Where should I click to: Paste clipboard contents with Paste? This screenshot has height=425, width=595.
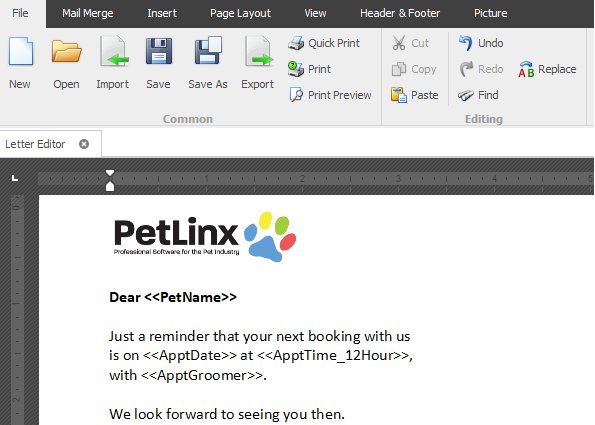[x=414, y=95]
